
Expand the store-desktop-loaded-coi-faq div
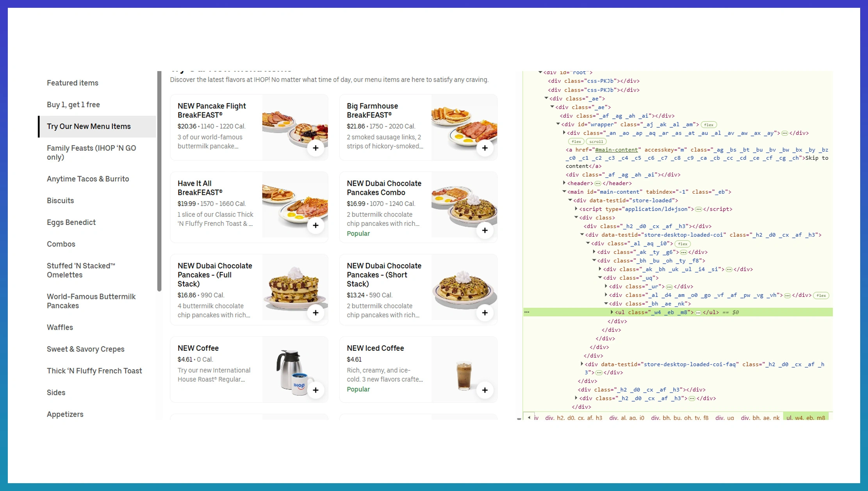coord(582,364)
